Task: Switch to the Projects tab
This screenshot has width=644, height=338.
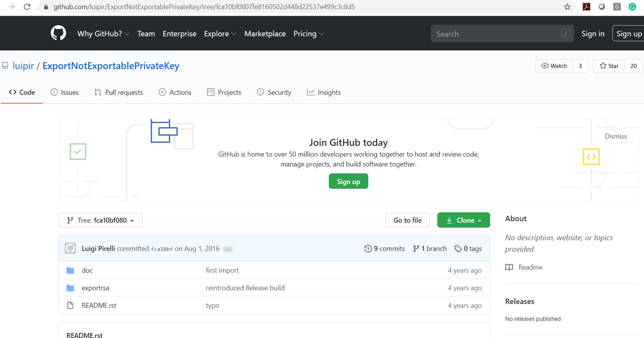Action: pos(224,92)
